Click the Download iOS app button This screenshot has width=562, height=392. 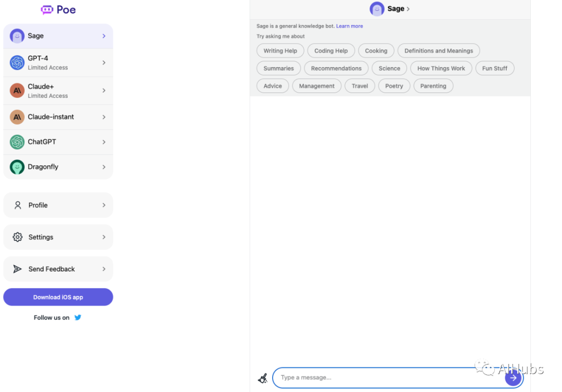58,297
